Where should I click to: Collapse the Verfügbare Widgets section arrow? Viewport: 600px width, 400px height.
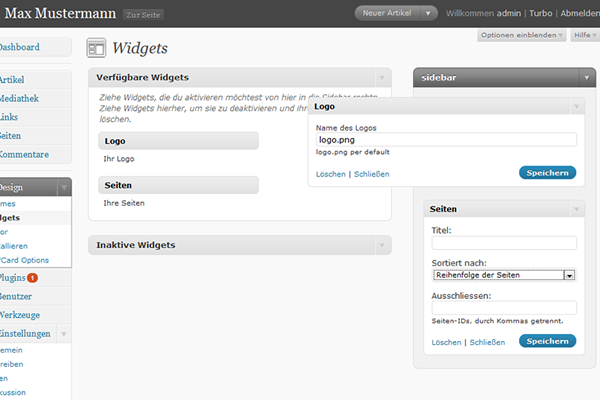381,77
